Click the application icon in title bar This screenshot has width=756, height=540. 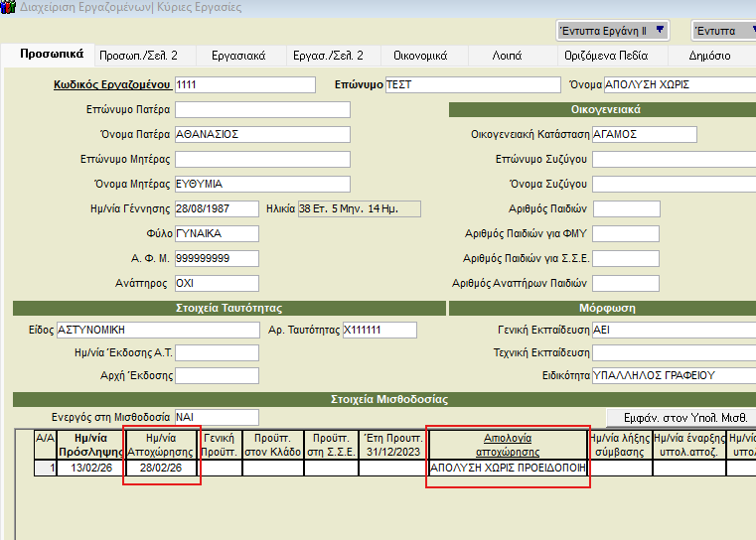8,7
